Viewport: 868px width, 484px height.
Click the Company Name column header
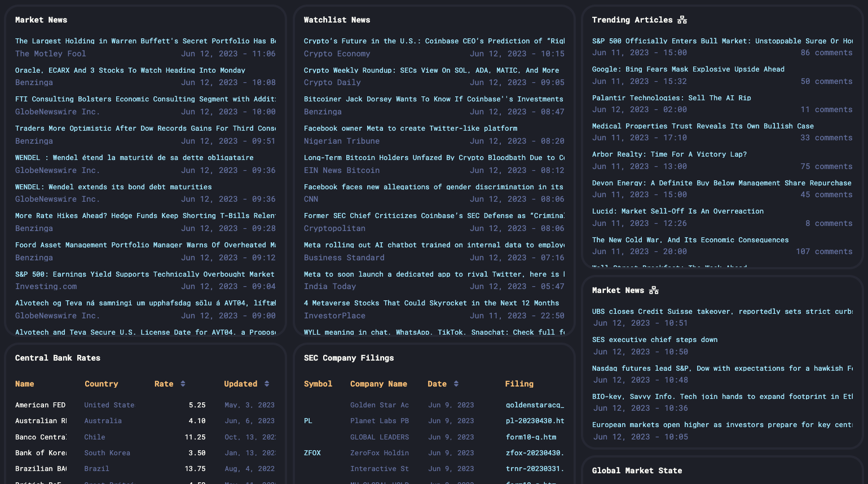(378, 384)
